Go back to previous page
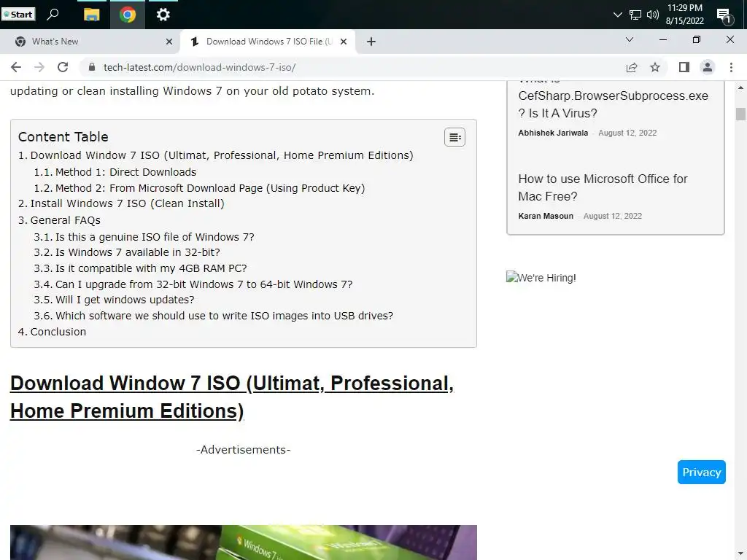 [x=16, y=67]
